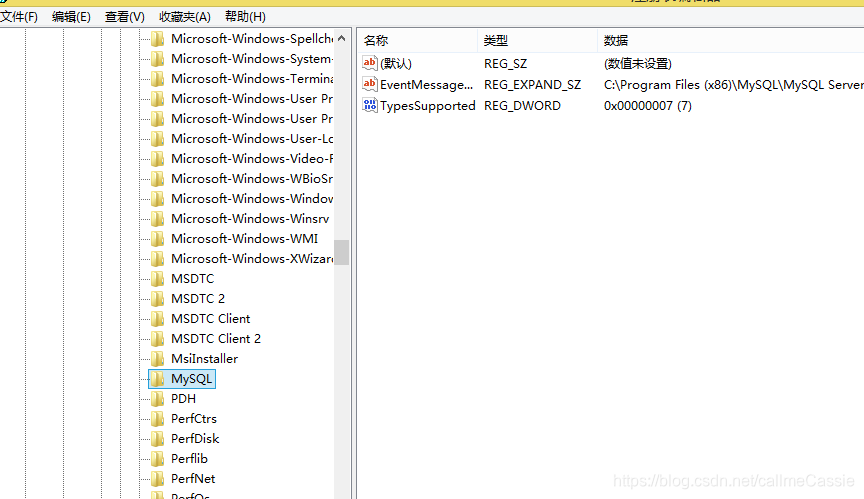Click the Microsoft-Windows-WMI folder icon
Image resolution: width=864 pixels, height=499 pixels.
pos(158,239)
